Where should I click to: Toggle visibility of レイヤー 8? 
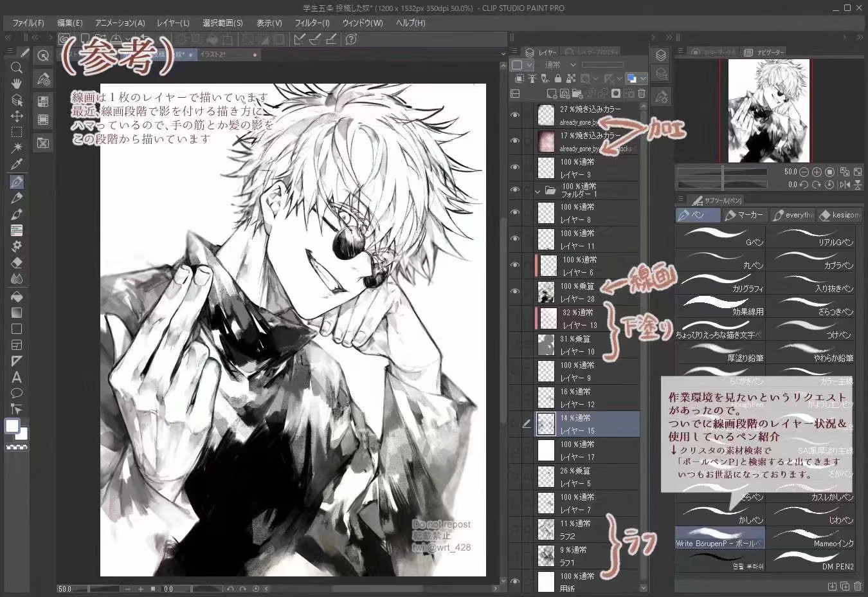coord(515,212)
